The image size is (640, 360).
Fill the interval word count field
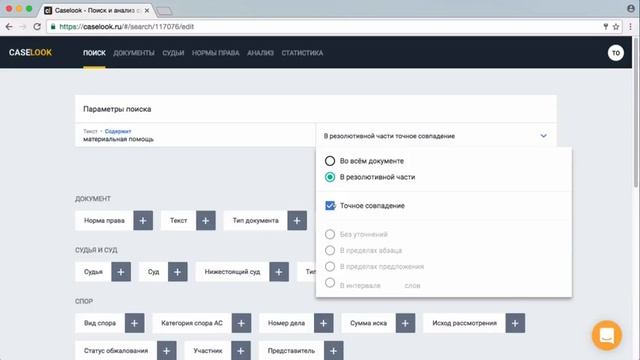coord(392,285)
